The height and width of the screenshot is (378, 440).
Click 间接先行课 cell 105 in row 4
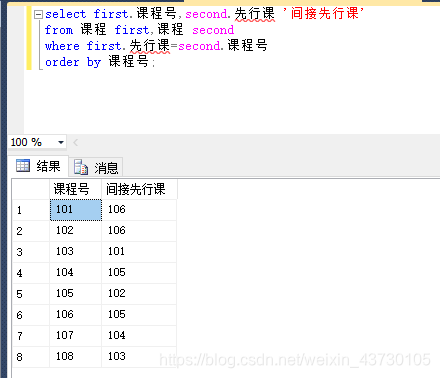[139, 273]
